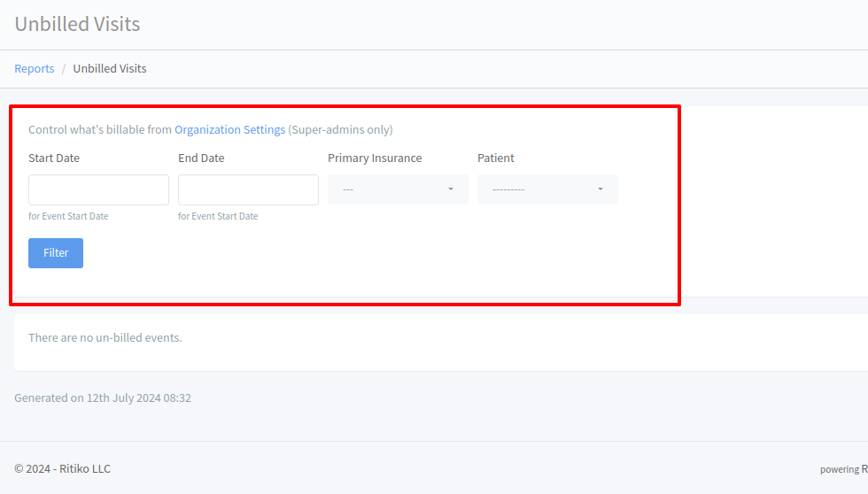Click the Unbilled Visits page heading
Screen dimensions: 868x494
coord(77,24)
